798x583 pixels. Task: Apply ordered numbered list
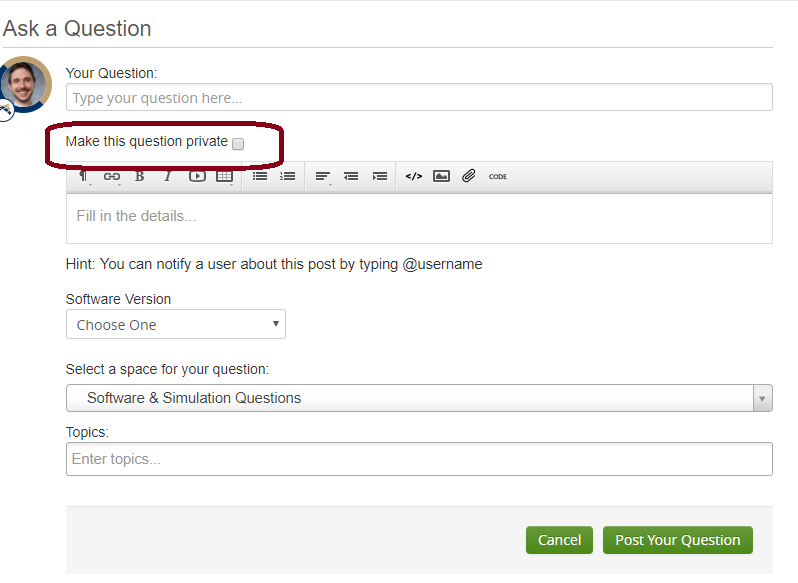point(288,176)
